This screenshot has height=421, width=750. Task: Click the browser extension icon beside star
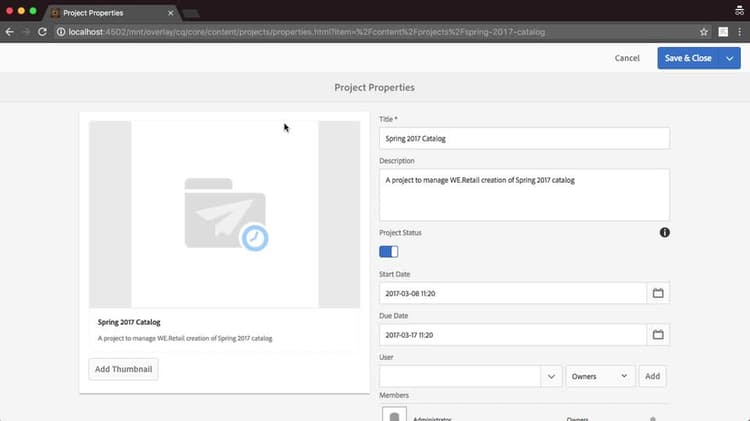(723, 32)
